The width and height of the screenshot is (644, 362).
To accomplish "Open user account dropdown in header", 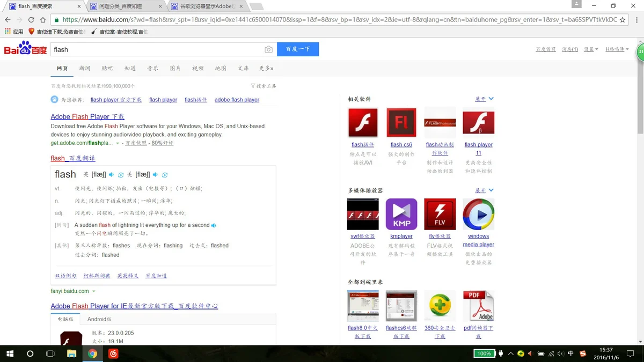I will pos(617,49).
